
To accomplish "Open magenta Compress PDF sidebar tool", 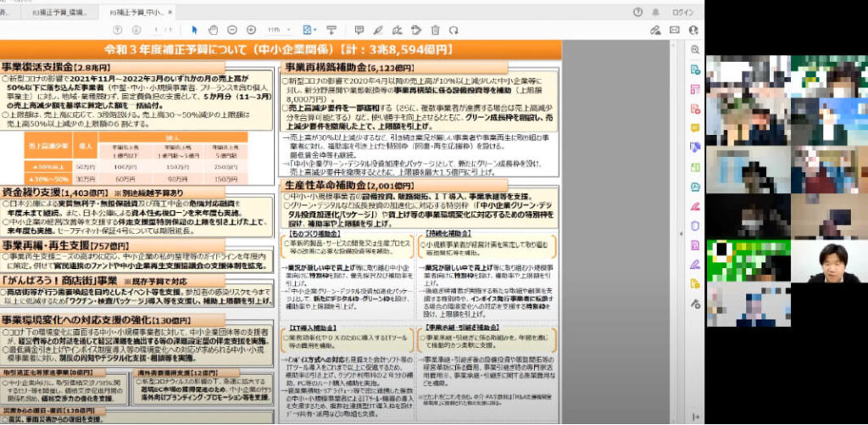I will coord(695,245).
